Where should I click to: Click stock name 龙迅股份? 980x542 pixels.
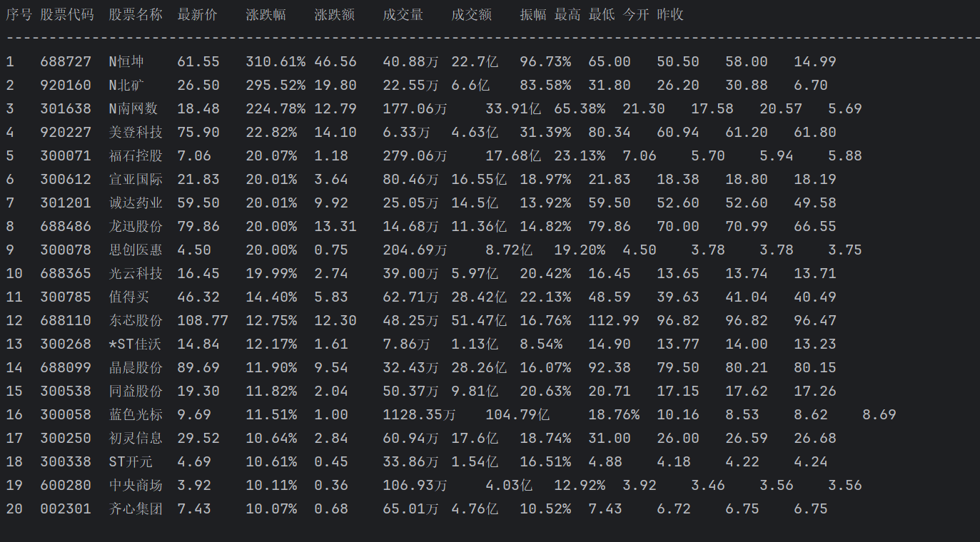[x=136, y=227]
